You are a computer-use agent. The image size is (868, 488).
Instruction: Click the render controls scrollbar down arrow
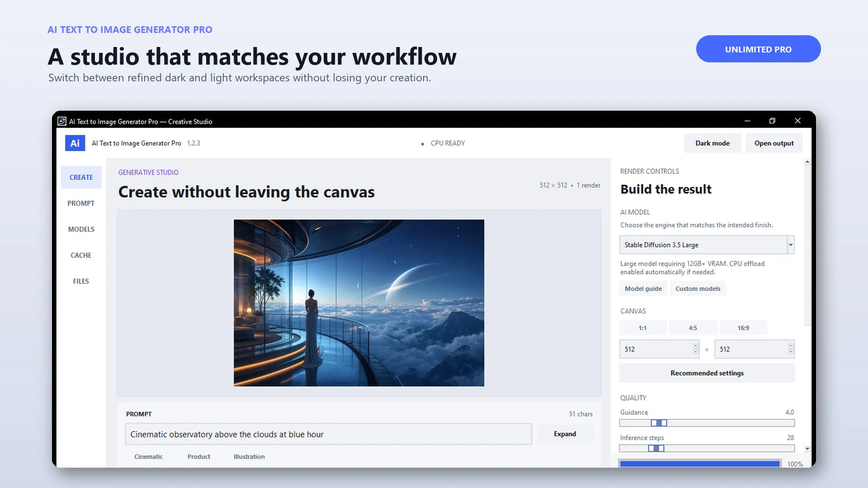[807, 449]
